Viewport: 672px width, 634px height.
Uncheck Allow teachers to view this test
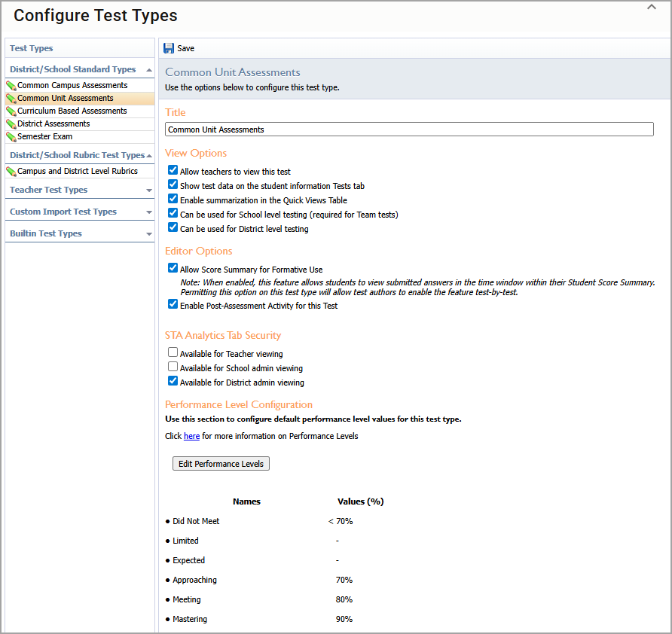pyautogui.click(x=173, y=170)
